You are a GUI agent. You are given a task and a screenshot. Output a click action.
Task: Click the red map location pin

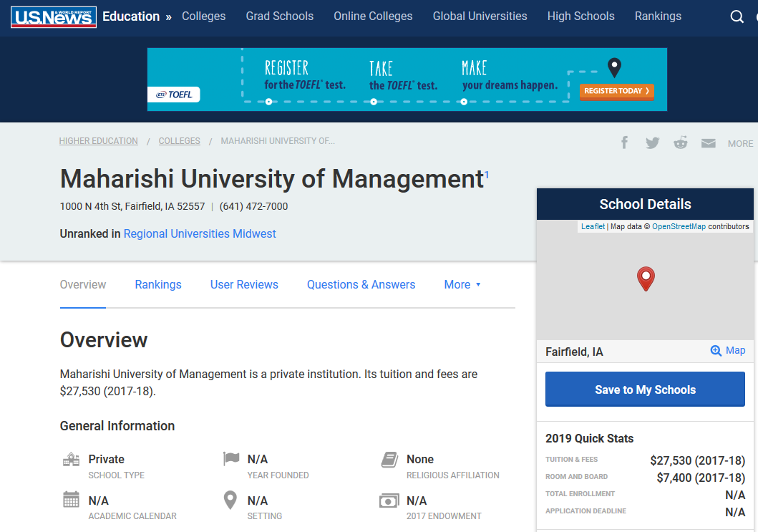(646, 279)
